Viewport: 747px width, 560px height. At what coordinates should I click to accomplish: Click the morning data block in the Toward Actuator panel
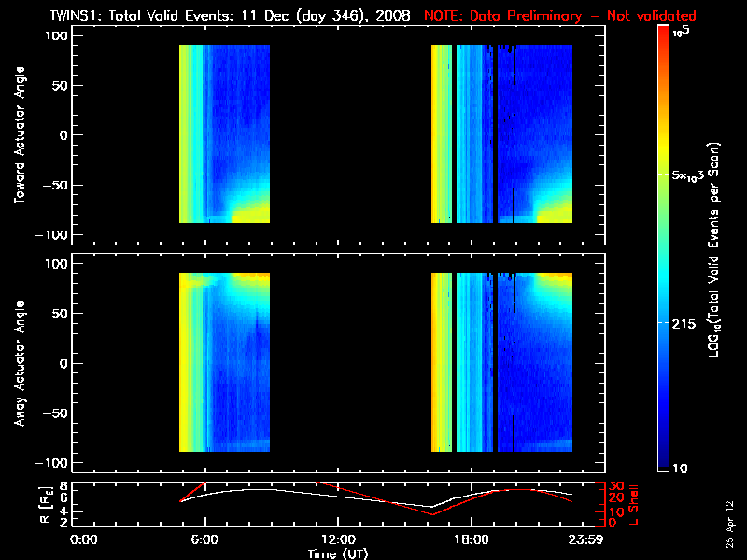click(224, 133)
